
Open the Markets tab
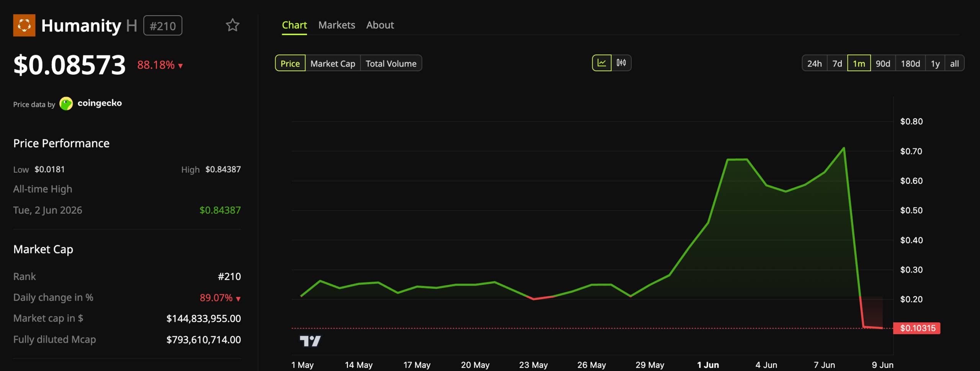pos(337,25)
